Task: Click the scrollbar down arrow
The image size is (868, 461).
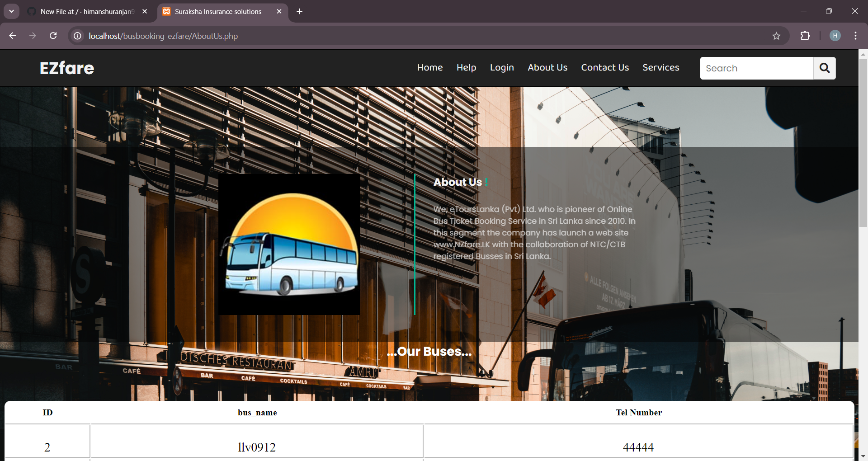Action: [x=863, y=456]
